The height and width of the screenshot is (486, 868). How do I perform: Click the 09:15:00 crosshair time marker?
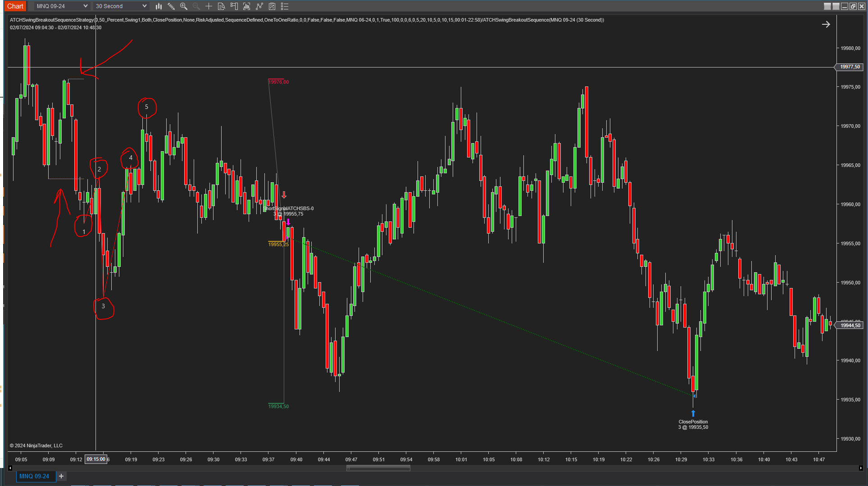(96, 459)
